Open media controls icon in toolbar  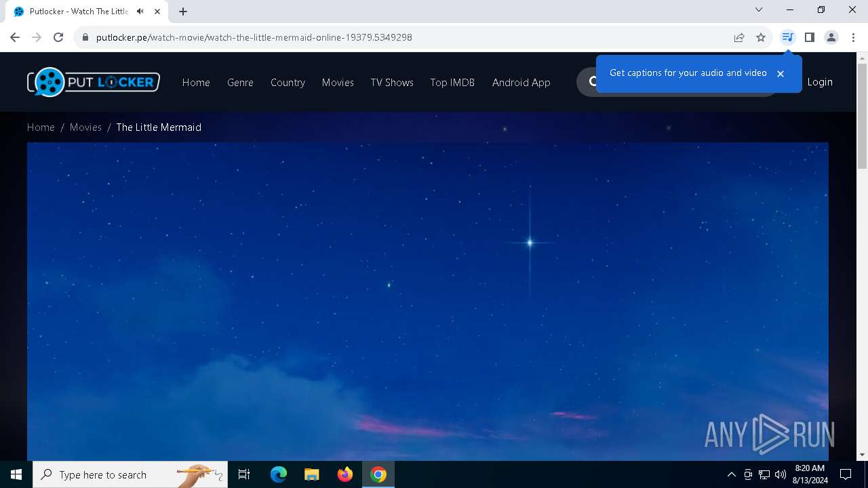tap(787, 37)
